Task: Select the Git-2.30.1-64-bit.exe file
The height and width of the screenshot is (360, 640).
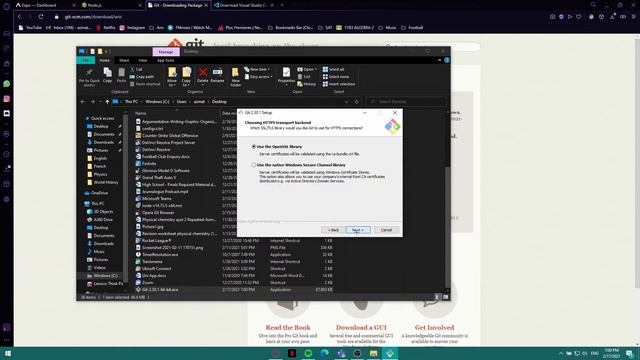Action: tap(160, 289)
